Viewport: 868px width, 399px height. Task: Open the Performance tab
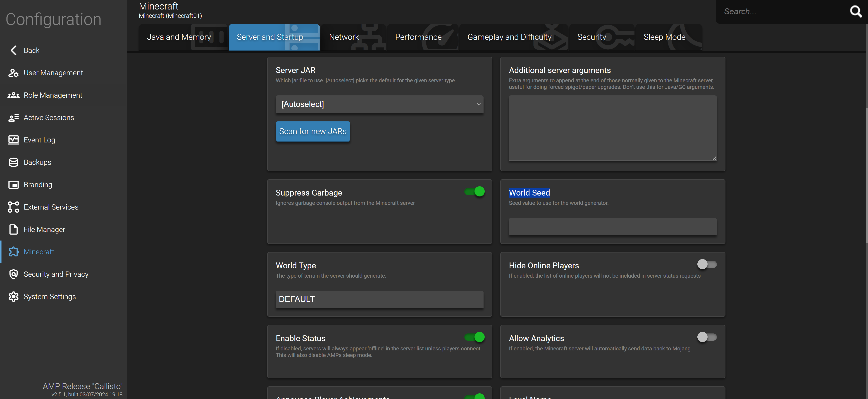pos(422,37)
